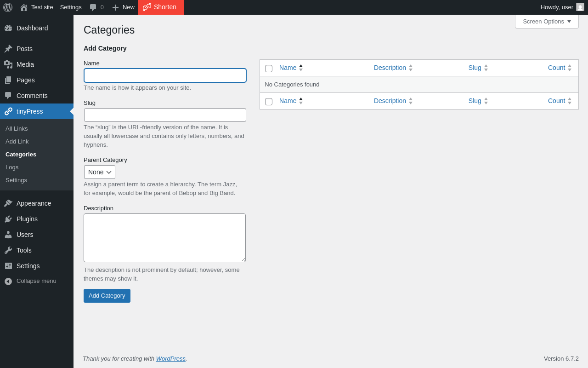This screenshot has width=588, height=368.
Task: Click the Dashboard gauge icon
Action: pyautogui.click(x=8, y=28)
